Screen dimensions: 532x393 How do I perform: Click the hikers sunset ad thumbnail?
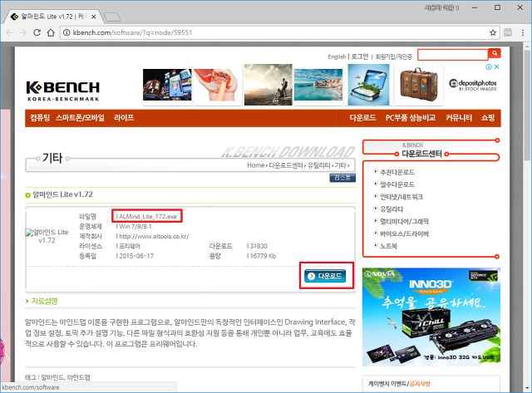[268, 85]
